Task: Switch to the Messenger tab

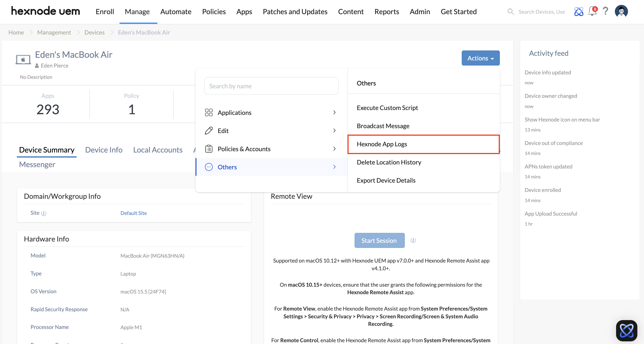Action: [37, 164]
